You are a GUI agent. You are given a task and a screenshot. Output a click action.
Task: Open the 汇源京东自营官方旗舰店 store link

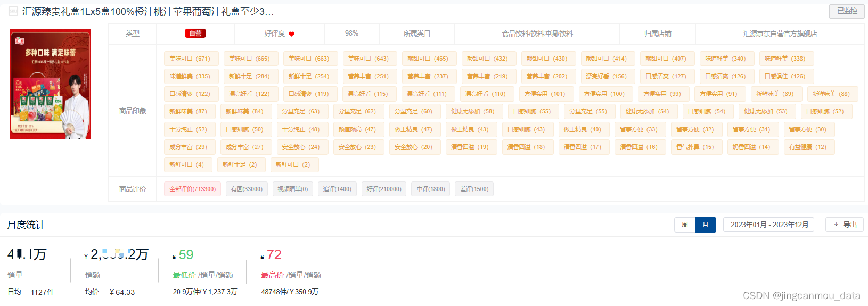tap(780, 34)
